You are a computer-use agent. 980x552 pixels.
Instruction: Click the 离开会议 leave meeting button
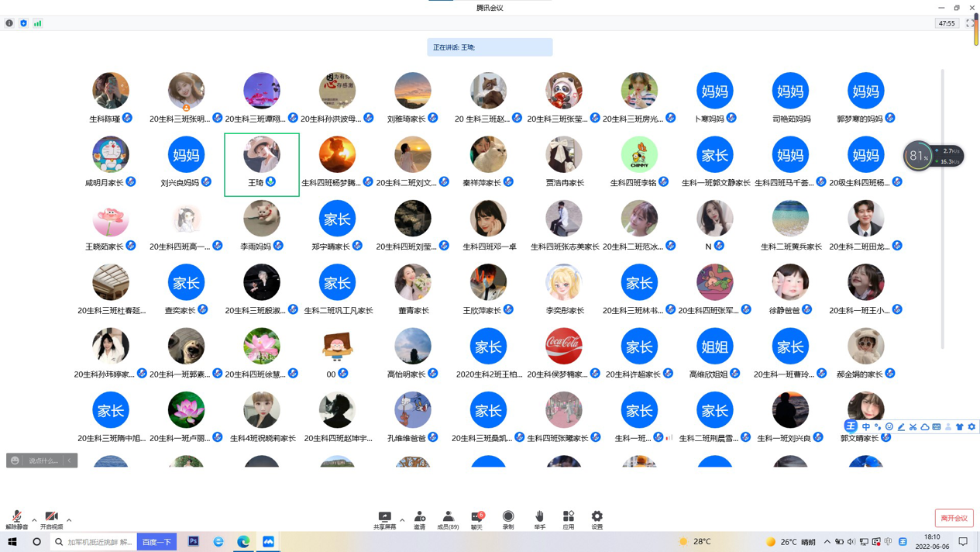[954, 518]
